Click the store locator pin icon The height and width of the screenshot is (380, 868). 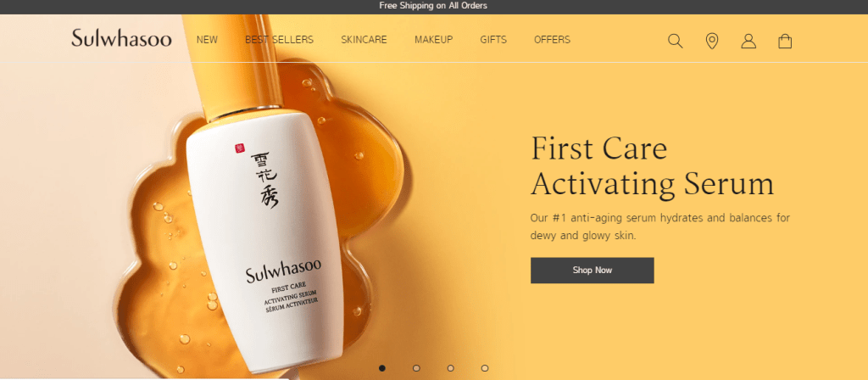712,41
